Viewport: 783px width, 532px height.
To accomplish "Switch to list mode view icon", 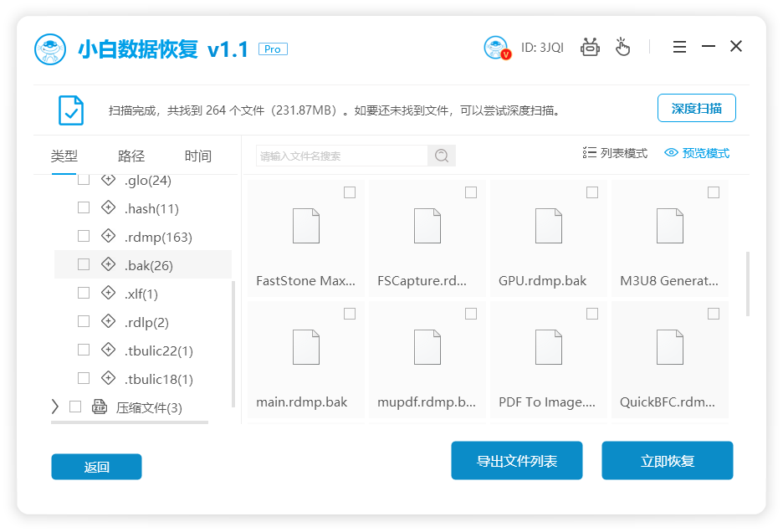I will [x=589, y=153].
